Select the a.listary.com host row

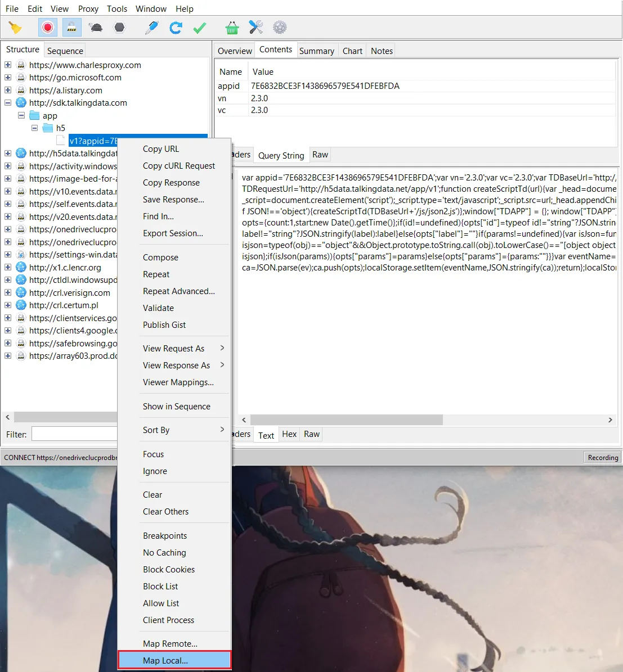point(66,91)
